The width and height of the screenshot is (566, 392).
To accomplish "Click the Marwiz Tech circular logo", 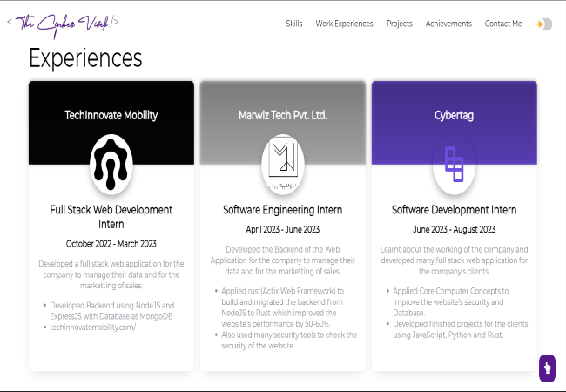I will pos(282,163).
